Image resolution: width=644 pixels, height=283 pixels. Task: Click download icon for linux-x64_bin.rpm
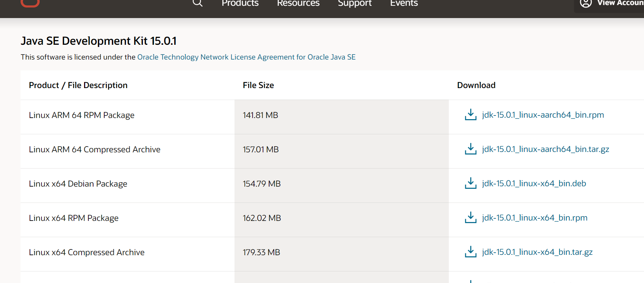pos(470,218)
